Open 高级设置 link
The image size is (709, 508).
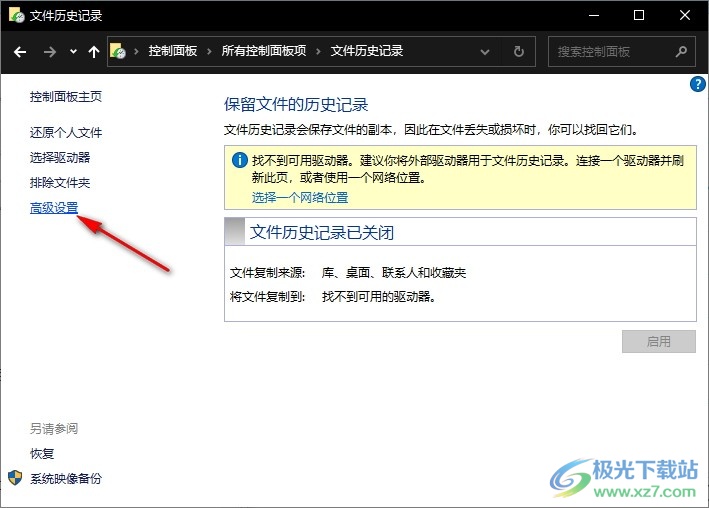[54, 208]
